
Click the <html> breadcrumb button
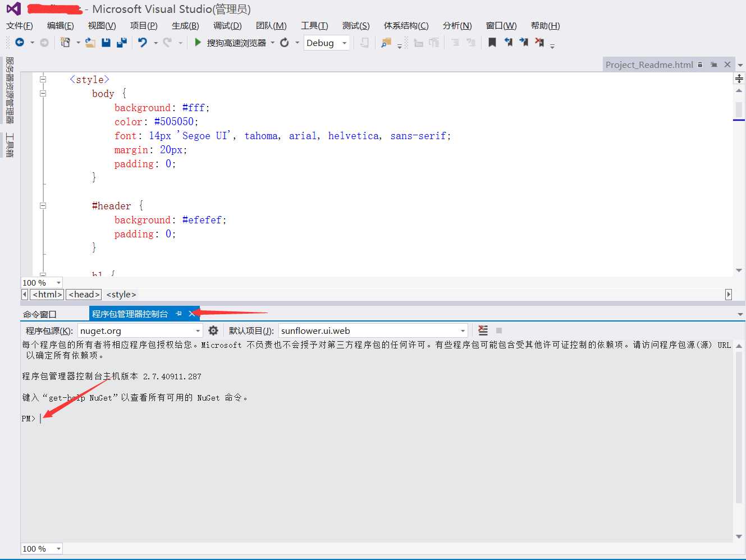(47, 294)
